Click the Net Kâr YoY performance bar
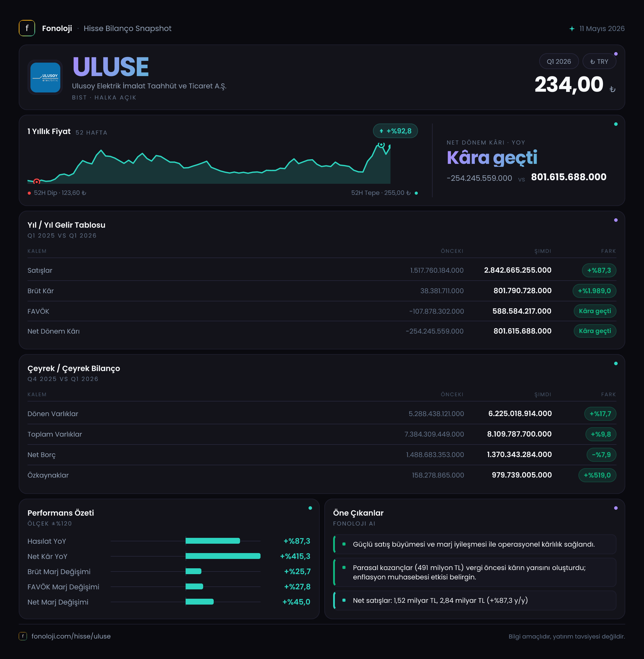The image size is (644, 659). pos(223,556)
